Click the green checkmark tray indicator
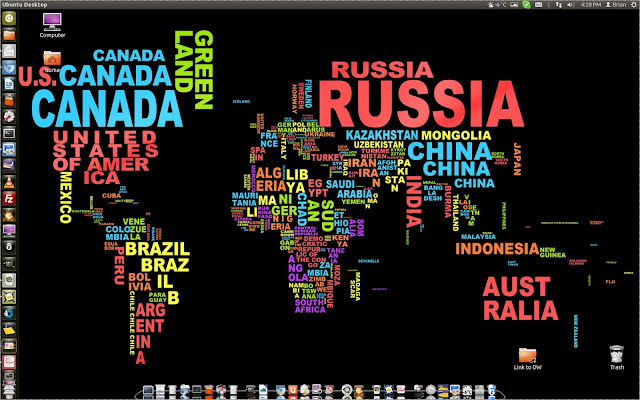640x400 pixels. tap(527, 4)
